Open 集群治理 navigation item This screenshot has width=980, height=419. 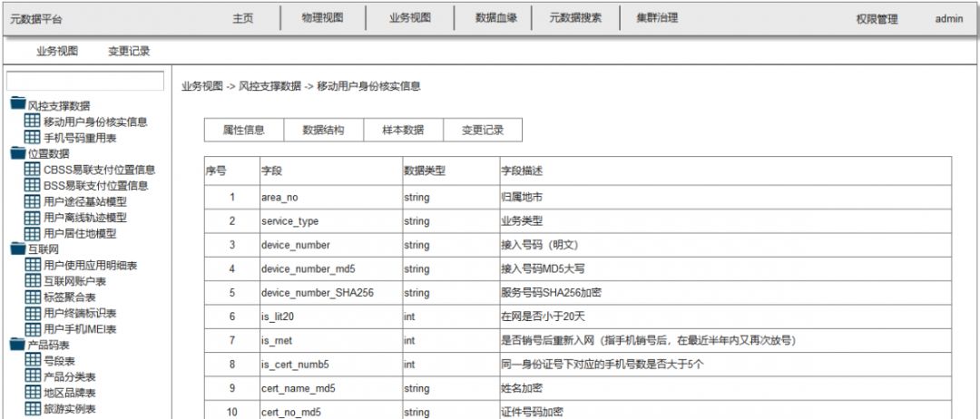click(658, 18)
